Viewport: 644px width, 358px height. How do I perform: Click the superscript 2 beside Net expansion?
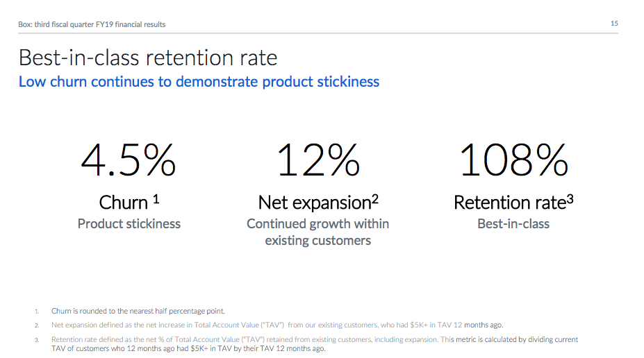(375, 198)
